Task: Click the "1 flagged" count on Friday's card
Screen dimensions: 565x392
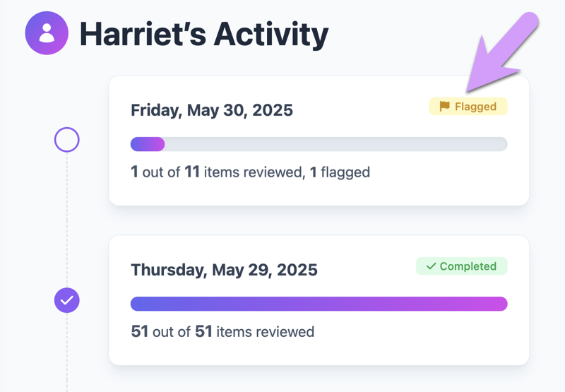Action: coord(340,172)
